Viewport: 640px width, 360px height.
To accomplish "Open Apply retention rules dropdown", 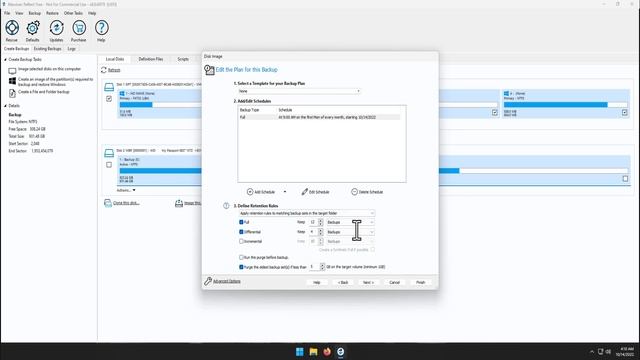I will tap(307, 213).
